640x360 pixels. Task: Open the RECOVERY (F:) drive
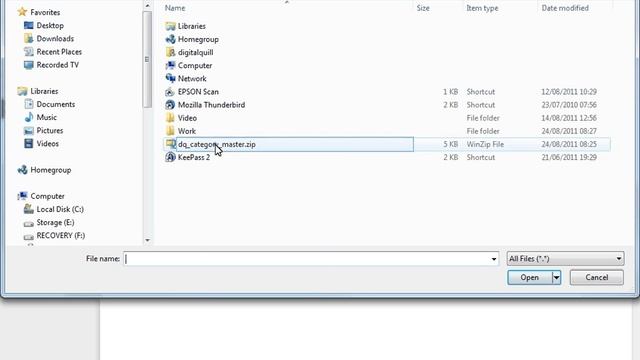61,235
